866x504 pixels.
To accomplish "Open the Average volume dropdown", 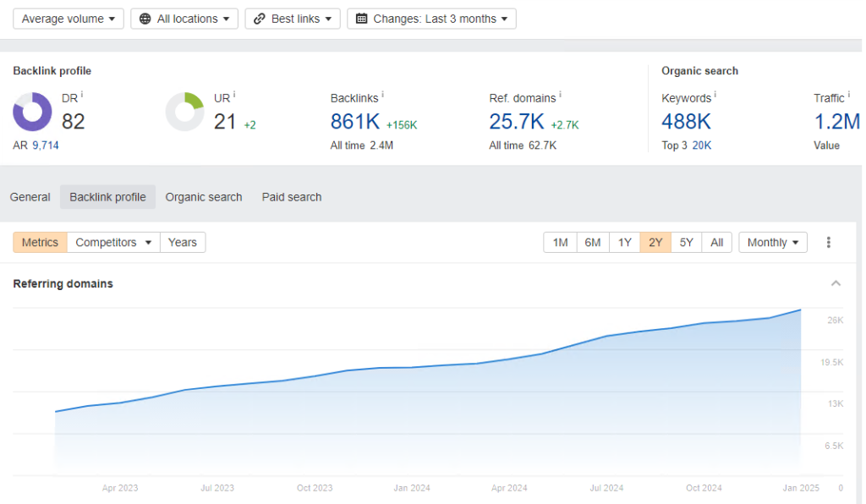I will 69,19.
